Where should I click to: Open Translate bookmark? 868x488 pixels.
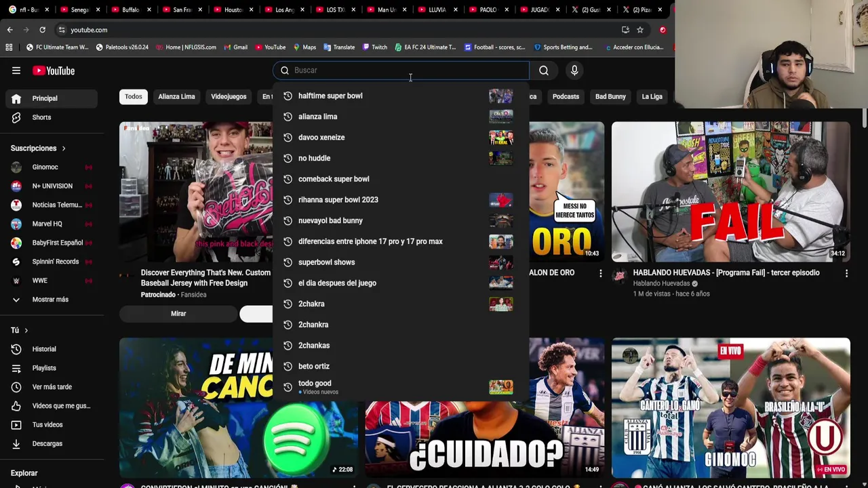pos(339,47)
